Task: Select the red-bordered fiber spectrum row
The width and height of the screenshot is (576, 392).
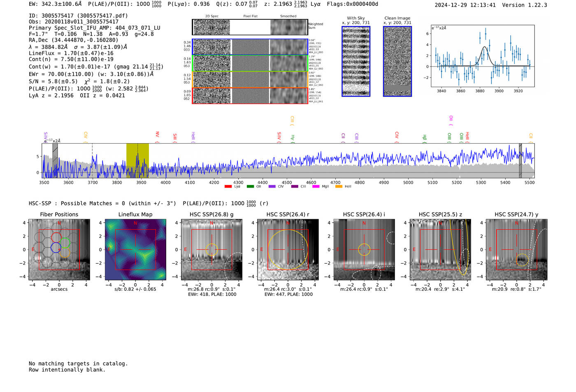Action: tap(250, 95)
